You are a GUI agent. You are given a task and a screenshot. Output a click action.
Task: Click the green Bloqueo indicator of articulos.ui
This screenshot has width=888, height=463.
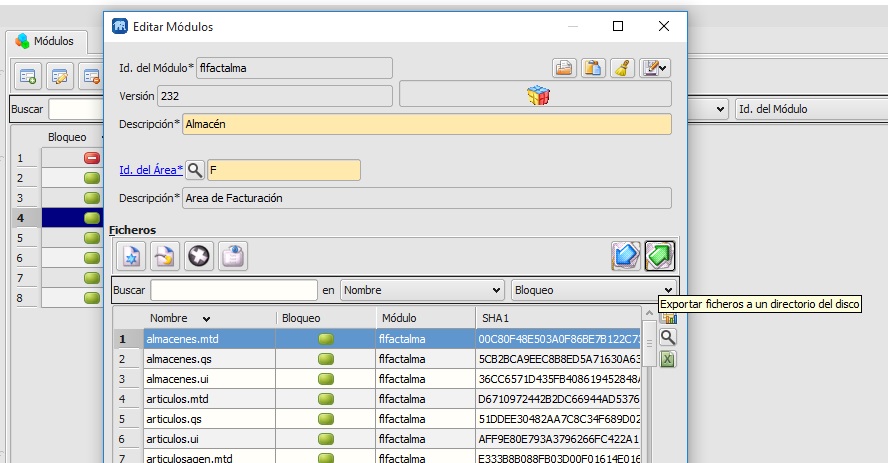326,439
